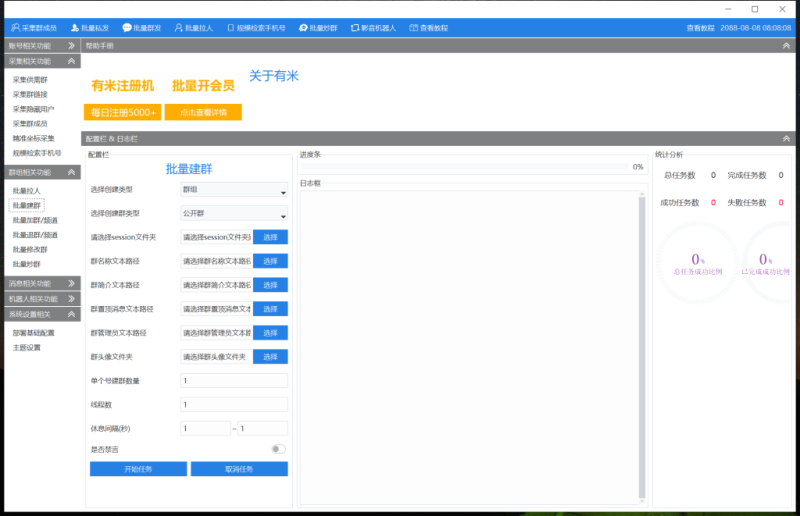Select 规模检索手机号 in the sidebar list

pyautogui.click(x=37, y=153)
